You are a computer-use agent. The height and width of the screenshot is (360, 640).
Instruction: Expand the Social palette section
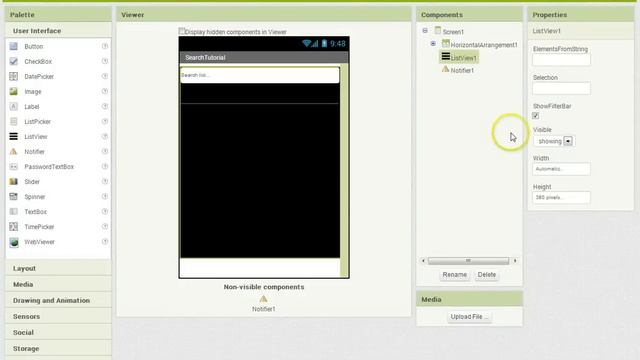tap(58, 332)
